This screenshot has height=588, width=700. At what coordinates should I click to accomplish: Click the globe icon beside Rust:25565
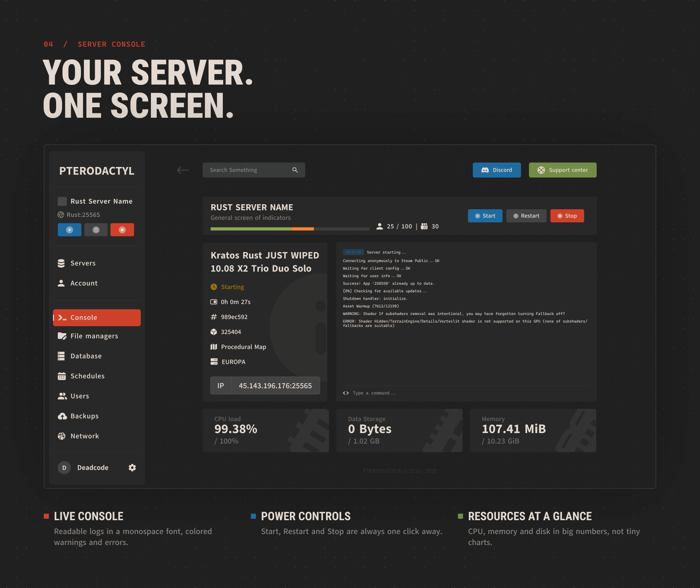61,215
